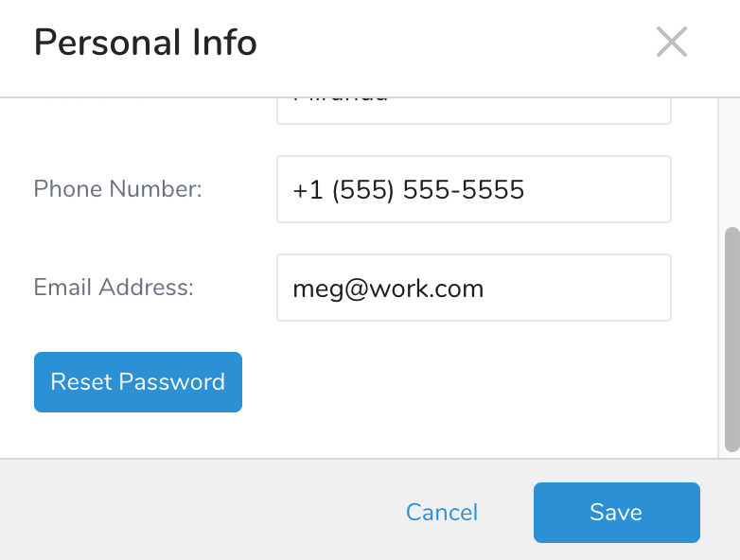Click the Cancel link
Viewport: 740px width, 560px height.
(x=441, y=513)
